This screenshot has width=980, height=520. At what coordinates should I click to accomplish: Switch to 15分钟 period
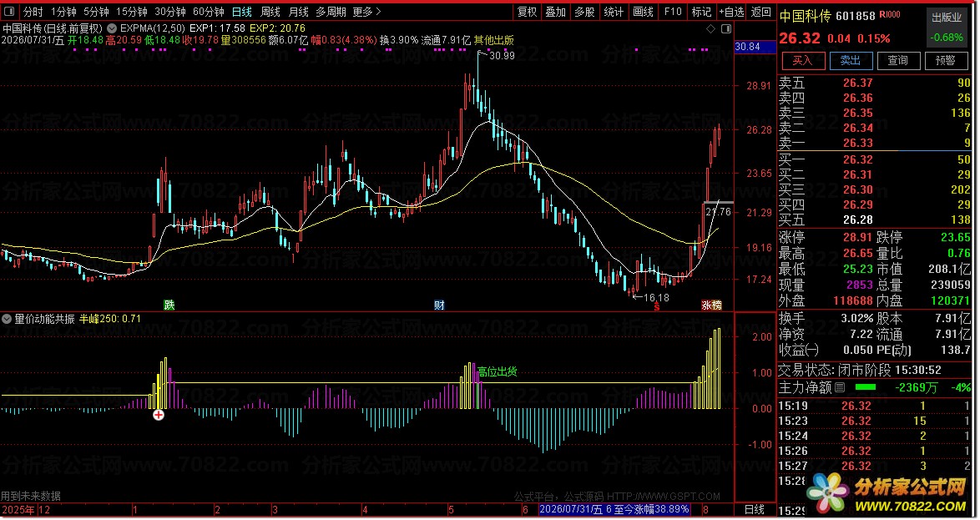coord(131,11)
